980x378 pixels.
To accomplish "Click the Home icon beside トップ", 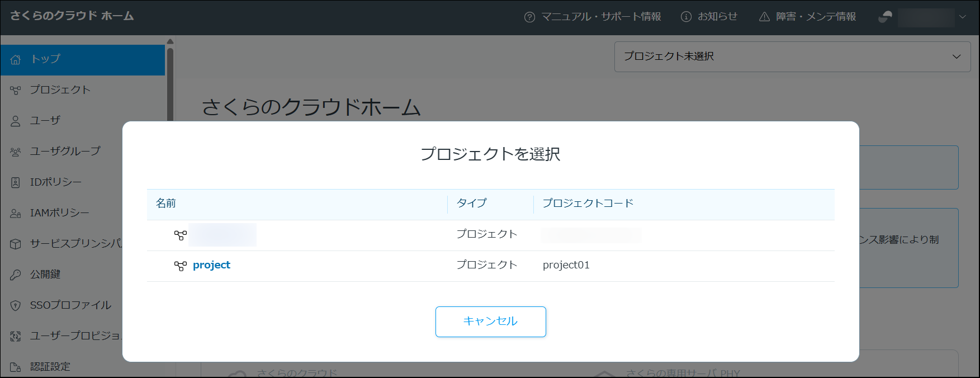I will (16, 59).
